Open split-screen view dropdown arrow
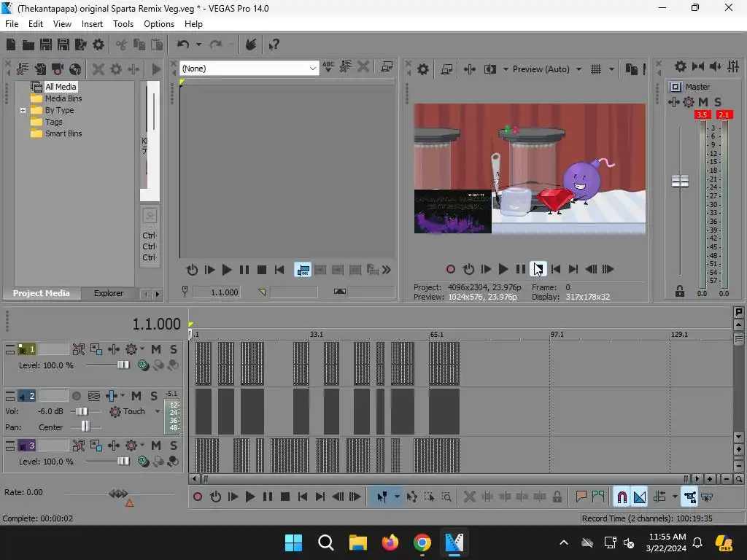Viewport: 747px width, 560px height. click(506, 69)
